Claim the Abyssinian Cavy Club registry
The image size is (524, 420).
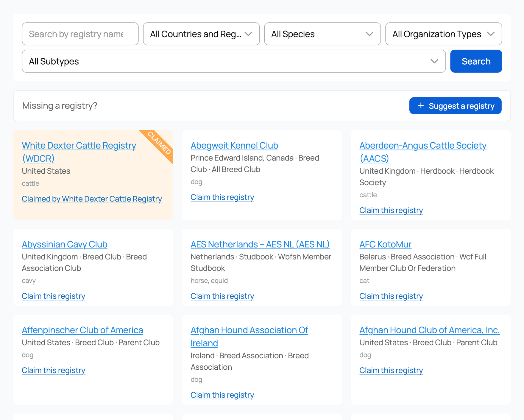(53, 296)
